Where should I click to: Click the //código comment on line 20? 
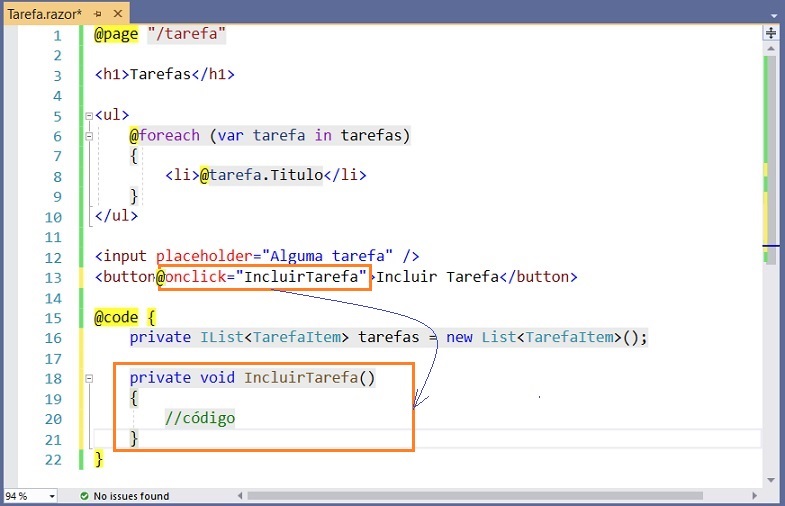(x=200, y=418)
